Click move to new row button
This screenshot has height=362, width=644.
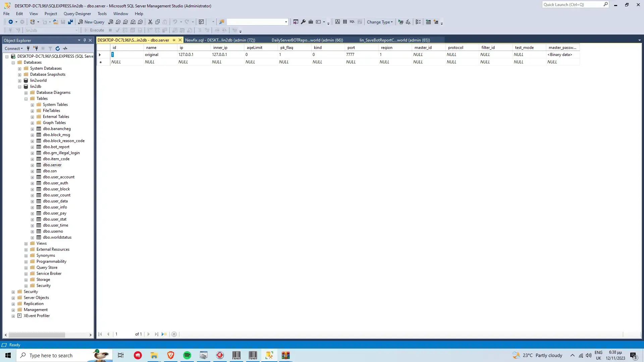tap(164, 334)
